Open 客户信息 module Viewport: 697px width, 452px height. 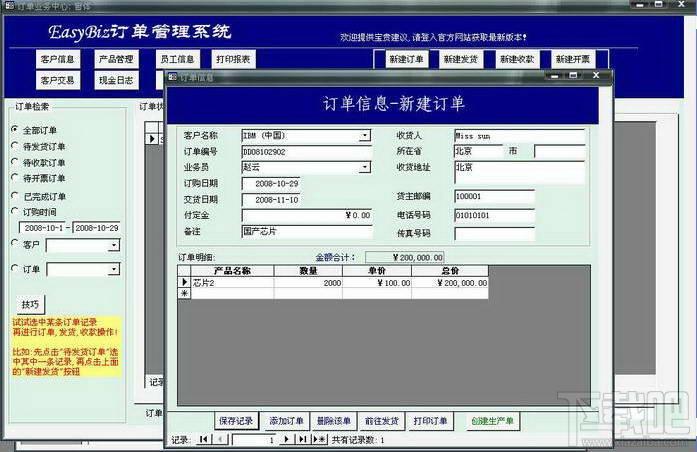58,59
